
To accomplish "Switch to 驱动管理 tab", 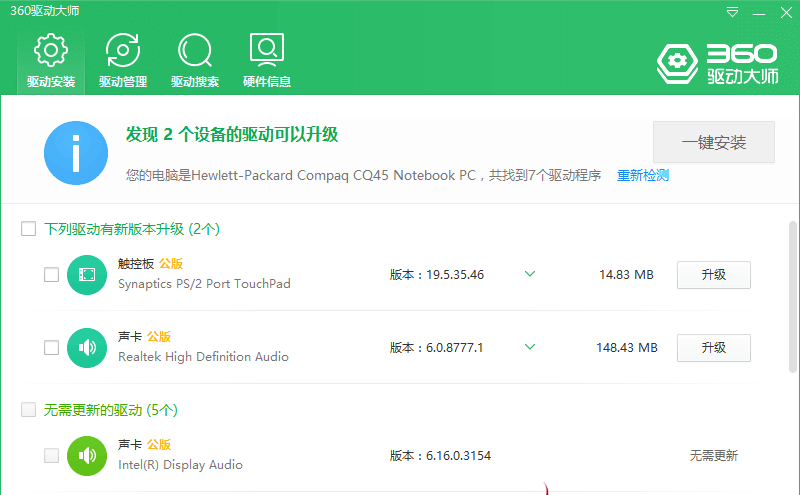I will [123, 60].
